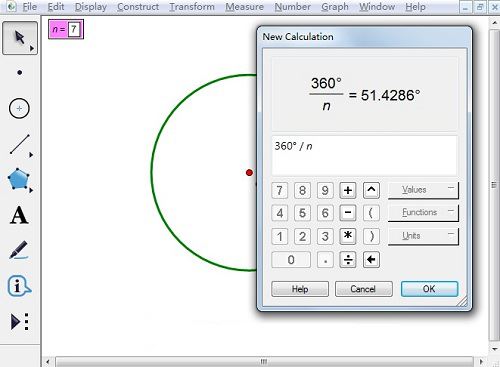Select the Selection Arrow tool
The width and height of the screenshot is (500, 367).
tap(20, 38)
